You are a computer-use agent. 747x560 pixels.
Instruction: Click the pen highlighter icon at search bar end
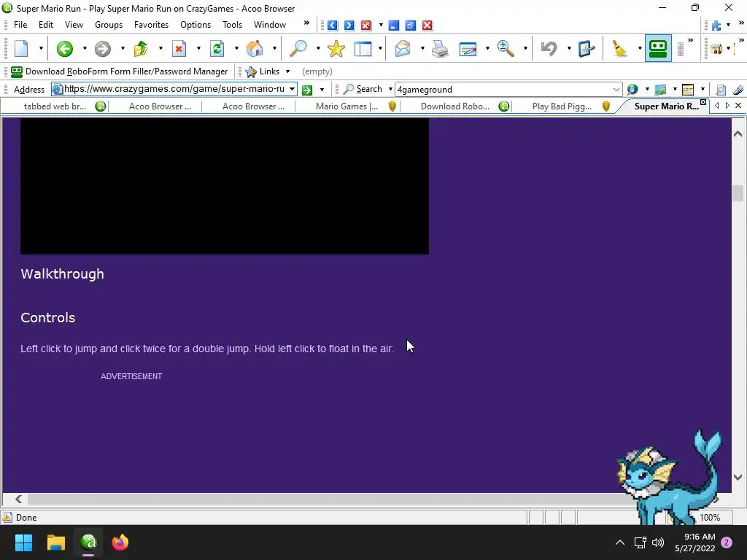[x=738, y=90]
